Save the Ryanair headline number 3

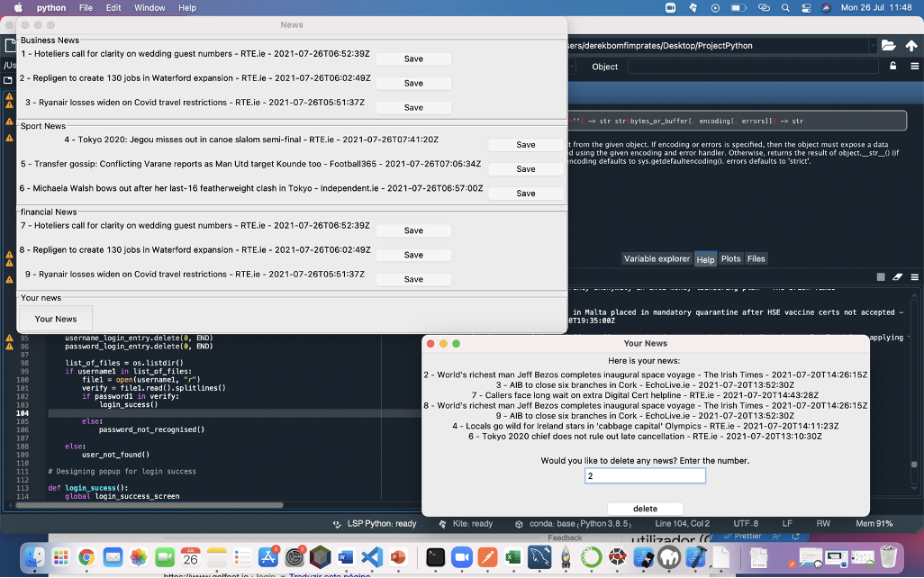pos(413,107)
